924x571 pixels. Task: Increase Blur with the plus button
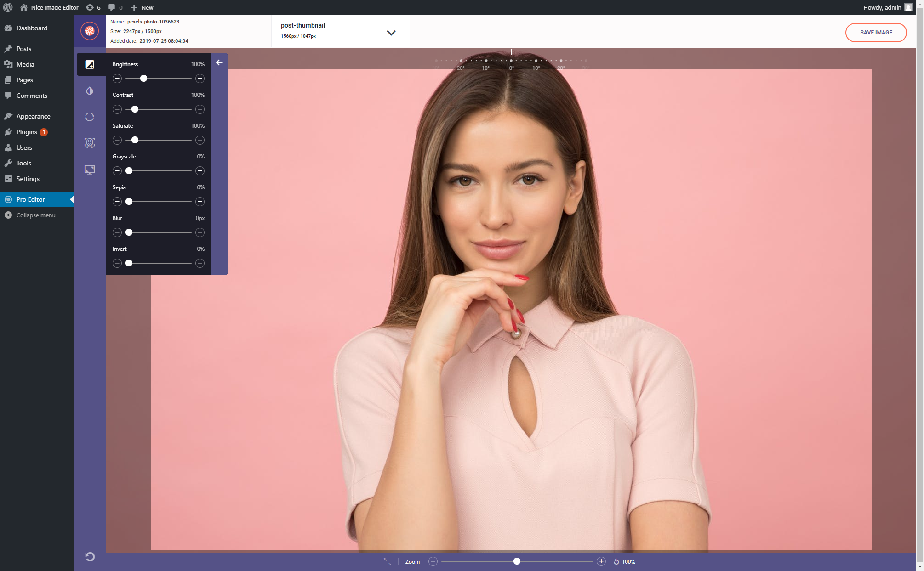200,232
